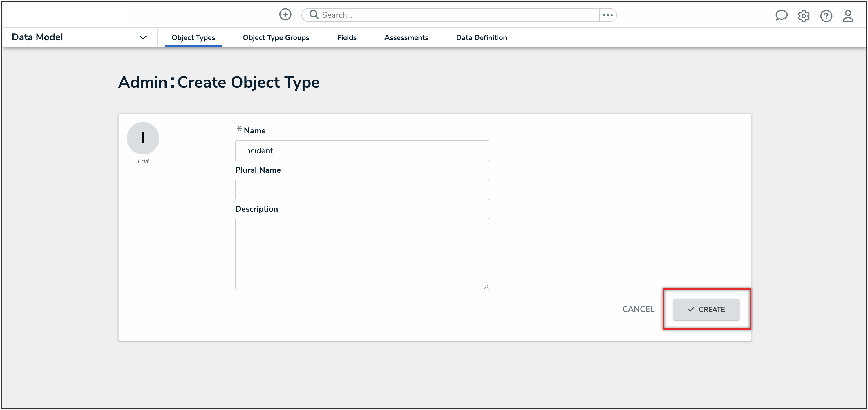Switch to Object Type Groups tab
Image resolution: width=868 pixels, height=410 pixels.
276,38
